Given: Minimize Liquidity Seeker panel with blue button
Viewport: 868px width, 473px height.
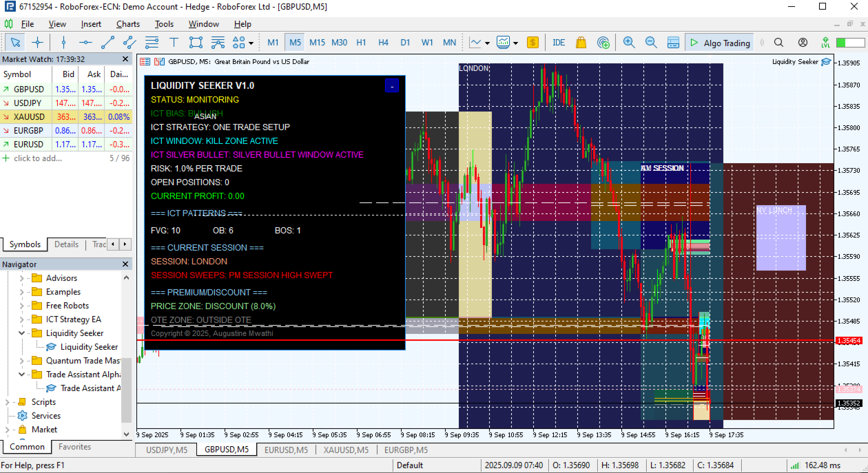Looking at the screenshot, I should [x=391, y=85].
